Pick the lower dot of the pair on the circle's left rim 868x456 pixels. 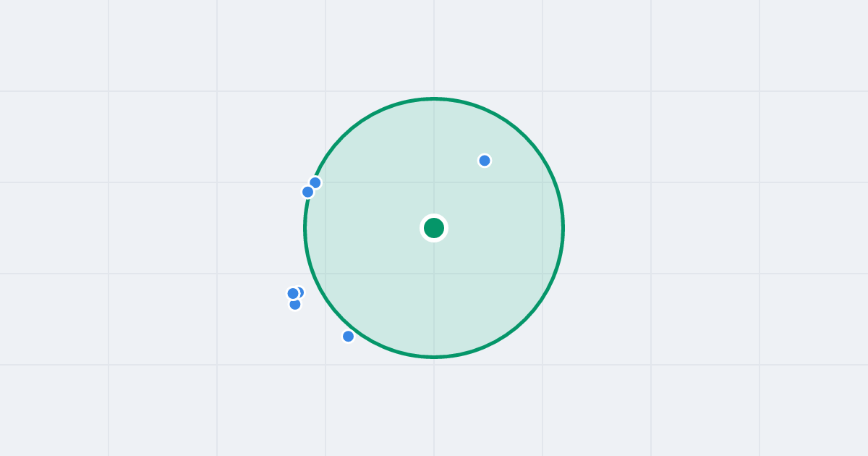308,192
